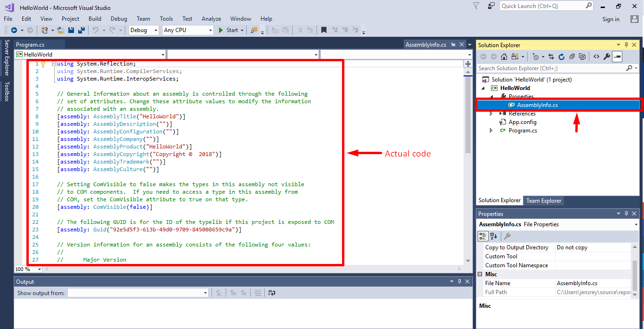Toggle Preview Selected Items button

[617, 57]
